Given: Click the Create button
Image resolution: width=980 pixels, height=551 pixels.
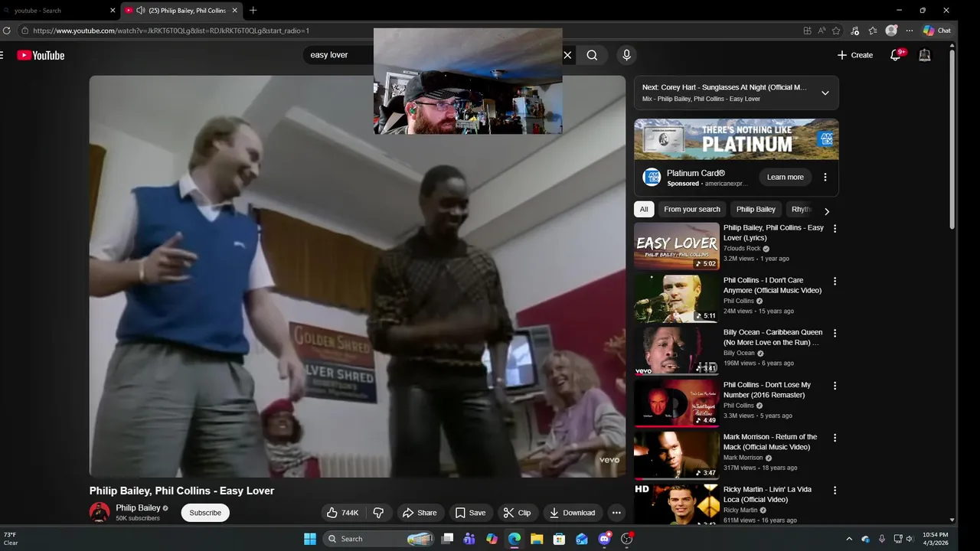Looking at the screenshot, I should click(855, 55).
